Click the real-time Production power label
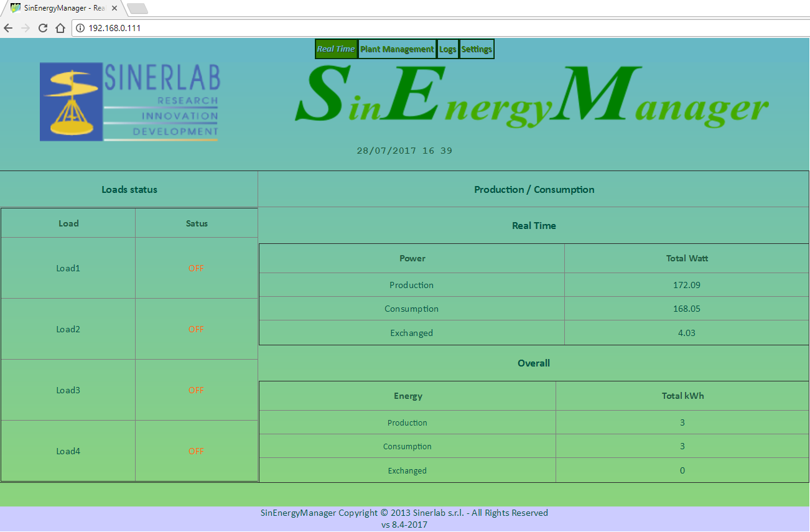The width and height of the screenshot is (810, 532). click(x=412, y=285)
